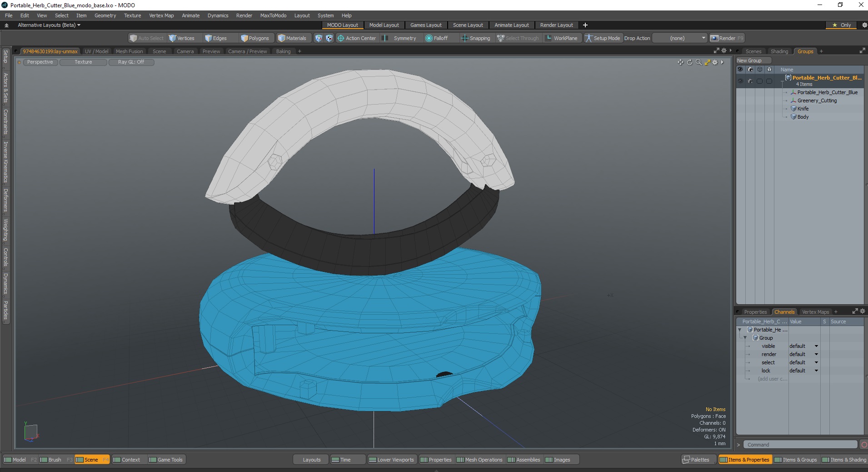This screenshot has width=868, height=472.
Task: Enable Falloff tool in toolbar
Action: pyautogui.click(x=436, y=38)
